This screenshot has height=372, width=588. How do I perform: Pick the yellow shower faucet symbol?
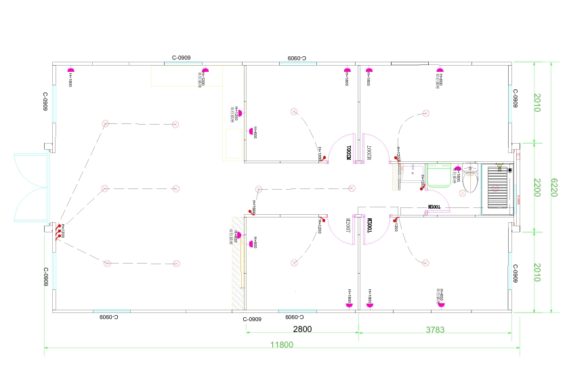tap(499, 167)
